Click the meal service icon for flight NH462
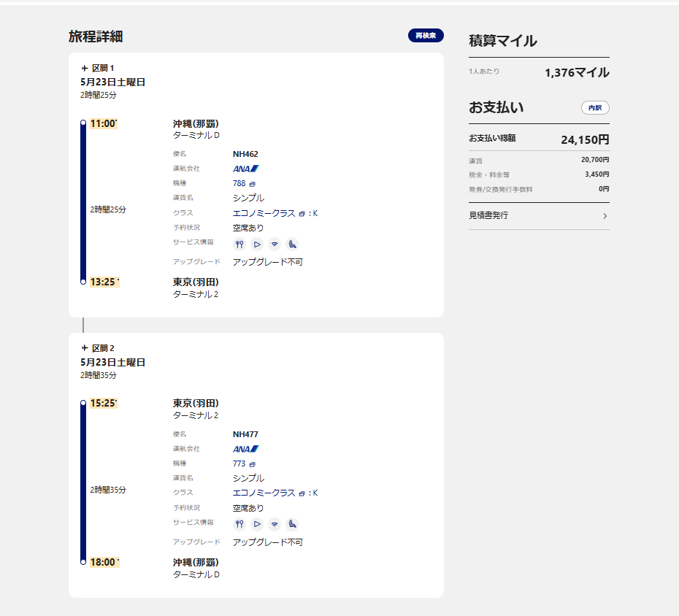The width and height of the screenshot is (679, 616). (x=239, y=245)
